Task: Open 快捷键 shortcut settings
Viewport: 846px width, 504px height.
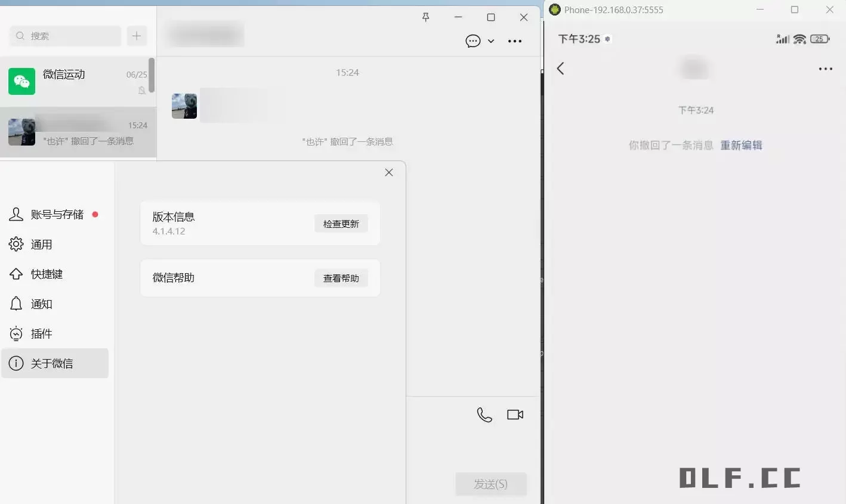Action: tap(47, 274)
